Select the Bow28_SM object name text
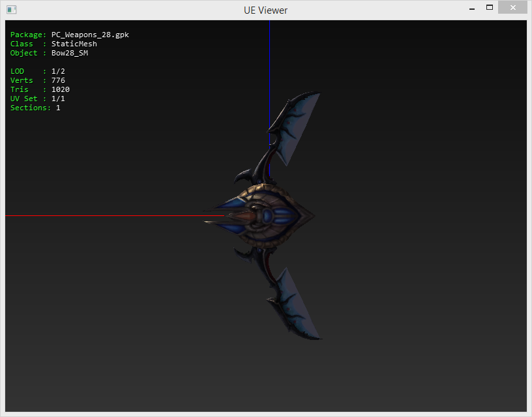Viewport: 532px width, 417px height. (x=69, y=53)
